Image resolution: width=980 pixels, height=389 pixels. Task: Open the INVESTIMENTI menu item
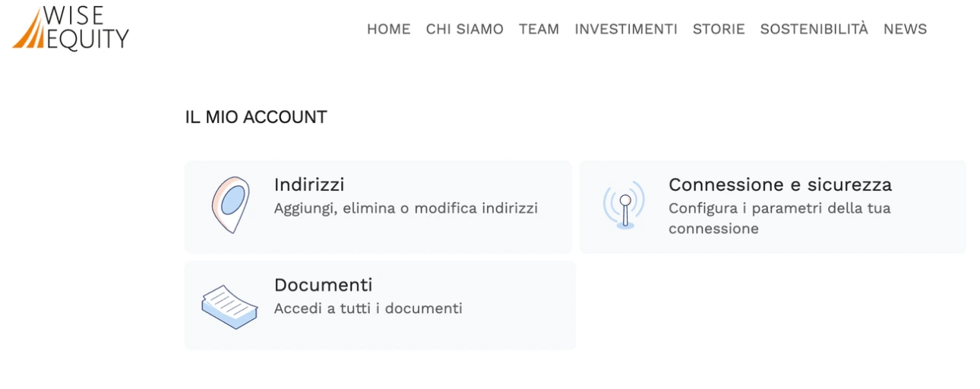pos(625,29)
